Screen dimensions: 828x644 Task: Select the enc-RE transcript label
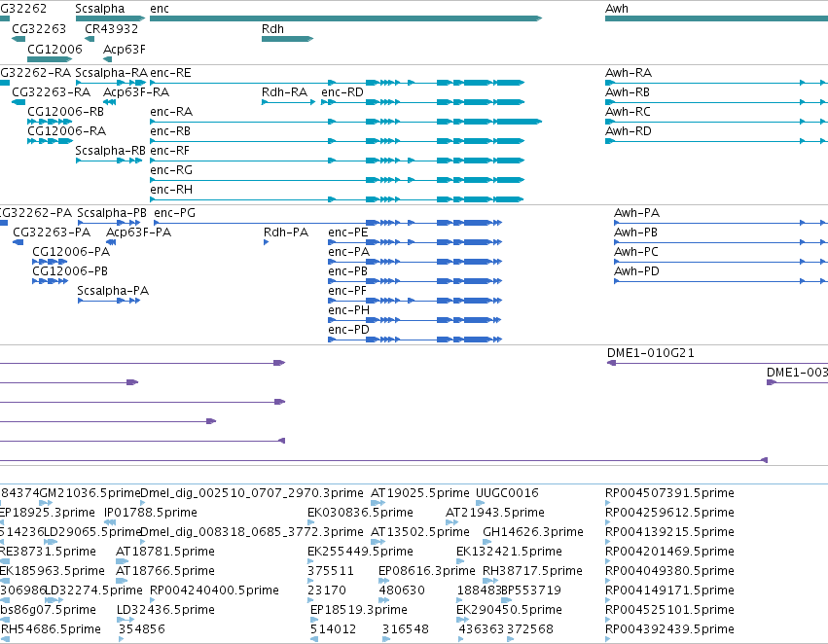[x=170, y=72]
